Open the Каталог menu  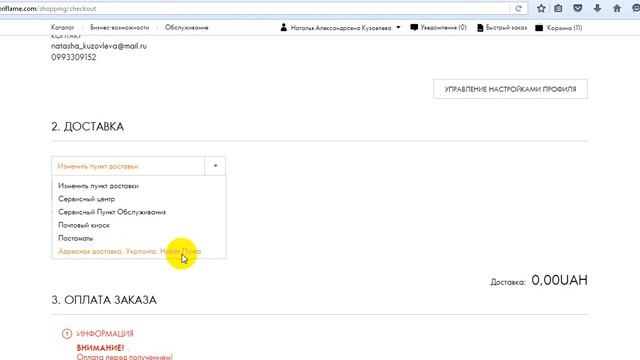coord(62,27)
